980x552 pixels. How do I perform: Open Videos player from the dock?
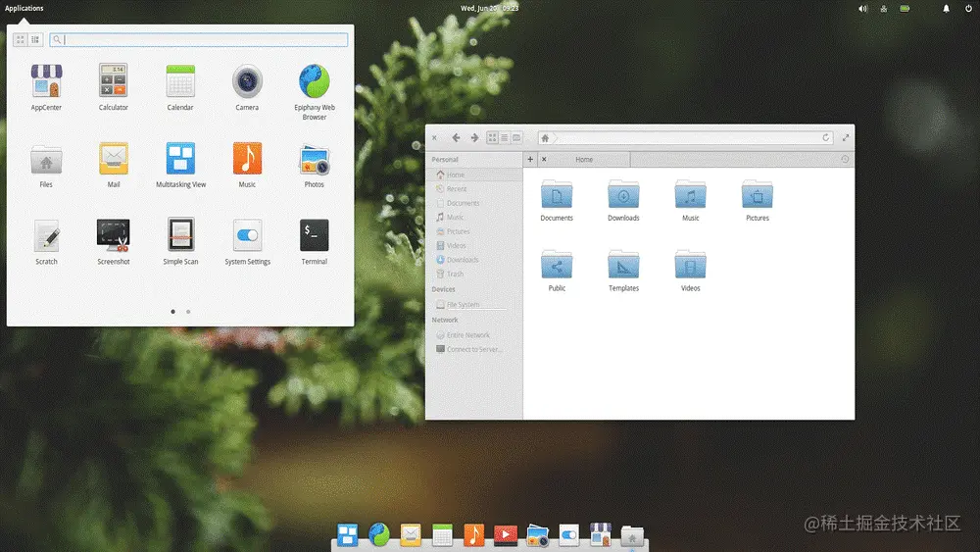point(505,535)
